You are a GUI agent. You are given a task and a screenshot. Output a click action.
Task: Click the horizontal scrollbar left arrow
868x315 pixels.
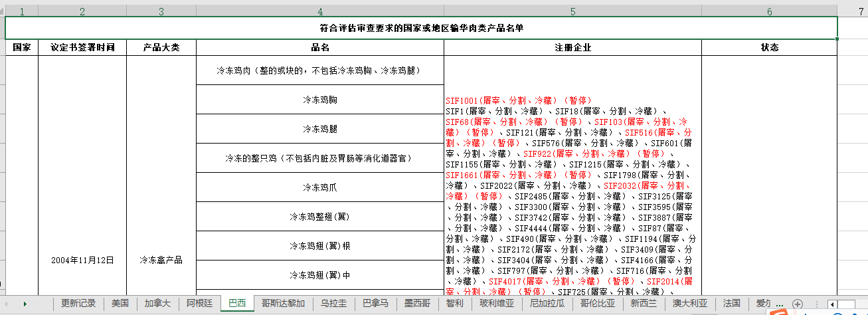831,304
